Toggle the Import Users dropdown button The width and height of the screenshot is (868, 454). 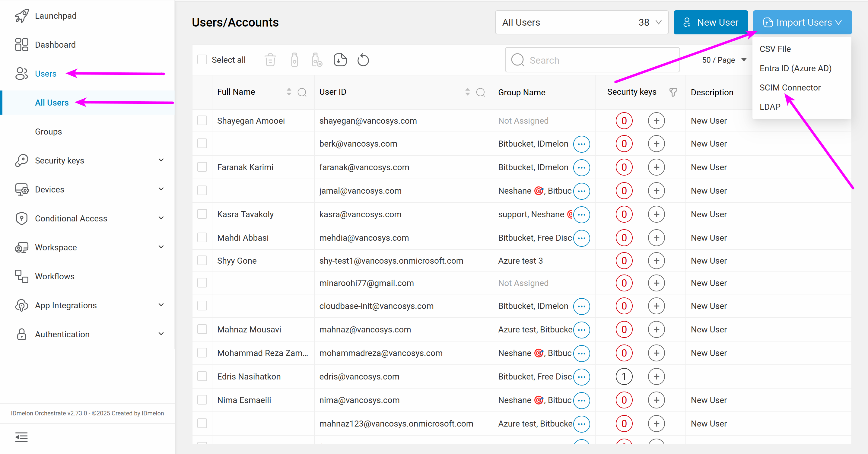click(x=802, y=22)
